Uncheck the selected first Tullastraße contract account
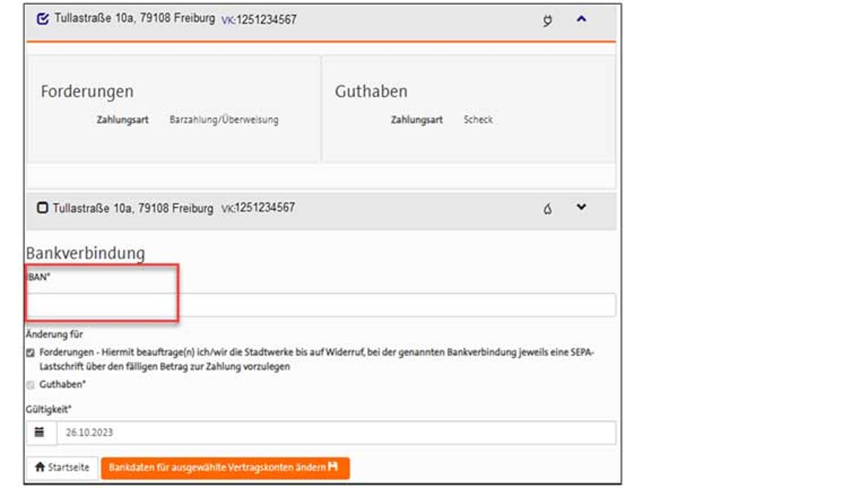The height and width of the screenshot is (488, 868). click(x=43, y=20)
